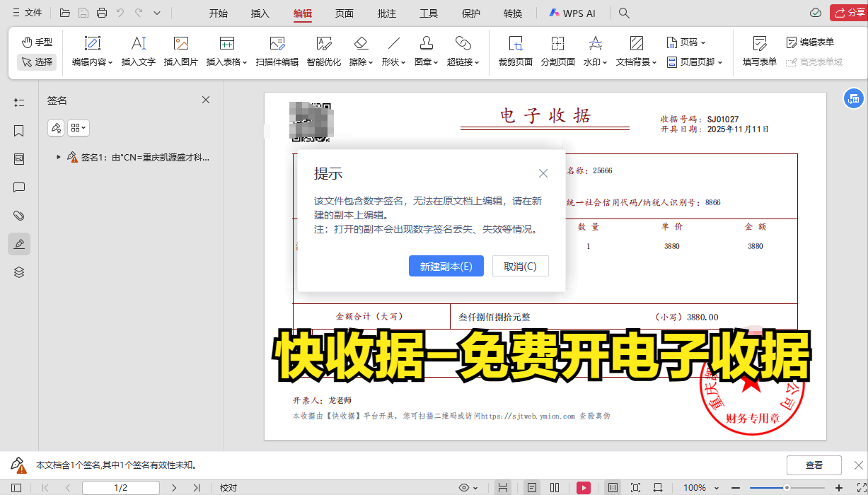This screenshot has width=868, height=495.
Task: Open the 100% zoom level dropdown
Action: [x=701, y=487]
